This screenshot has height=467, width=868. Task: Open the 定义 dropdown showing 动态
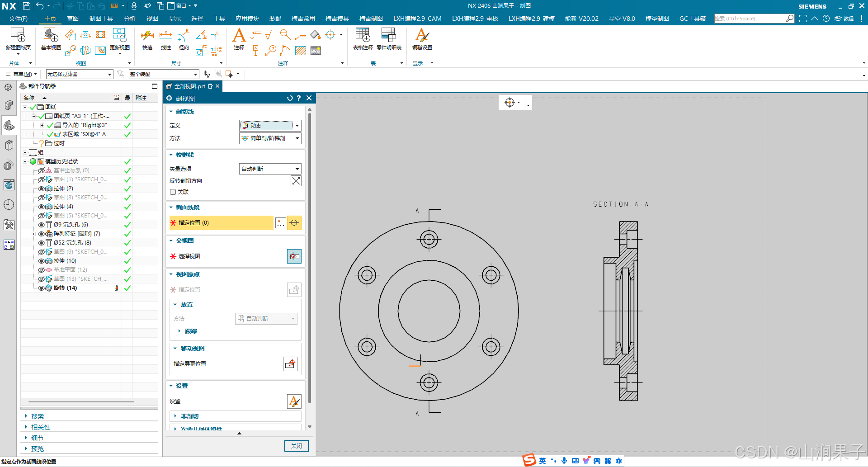pos(270,126)
